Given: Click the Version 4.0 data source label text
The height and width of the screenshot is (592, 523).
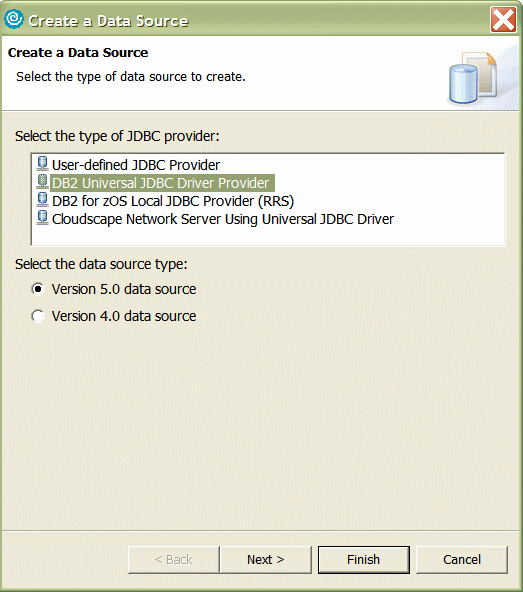Looking at the screenshot, I should [124, 316].
